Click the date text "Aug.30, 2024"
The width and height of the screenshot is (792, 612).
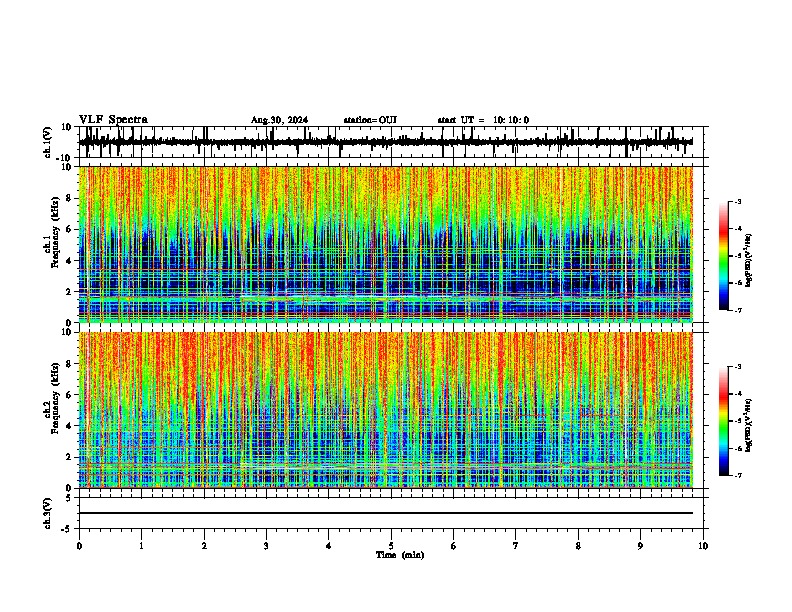[x=279, y=120]
